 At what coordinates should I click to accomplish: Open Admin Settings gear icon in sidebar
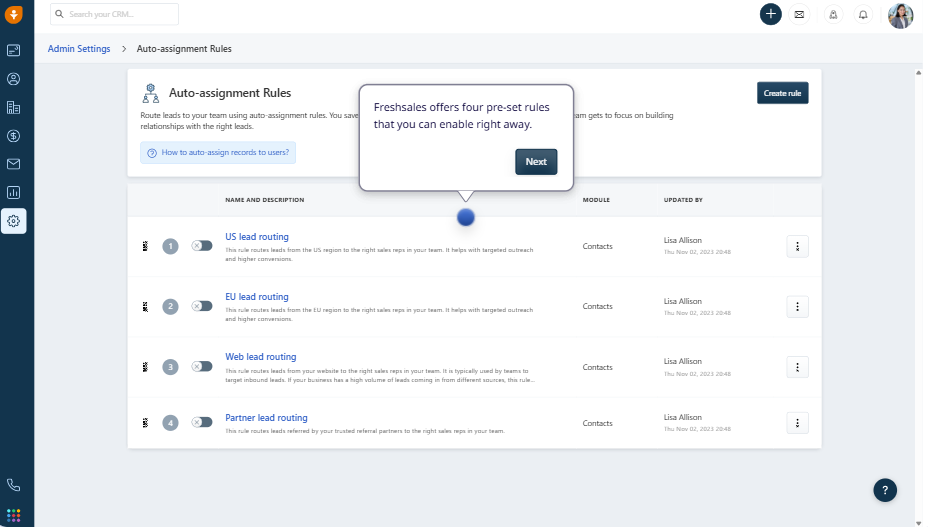click(x=14, y=221)
